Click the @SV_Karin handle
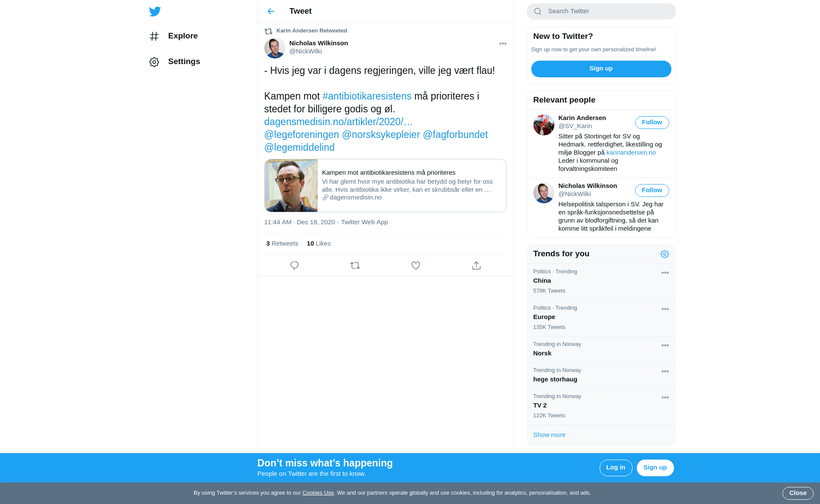 pos(575,126)
